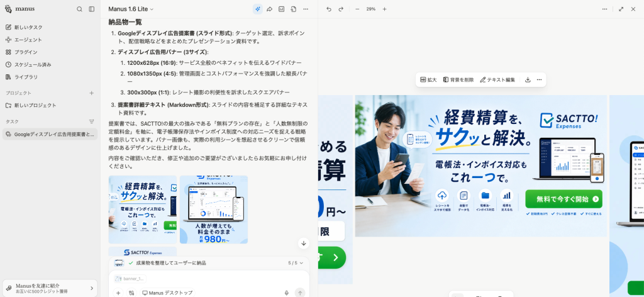This screenshot has width=644, height=297.
Task: Send message with up-arrow button
Action: 300,293
